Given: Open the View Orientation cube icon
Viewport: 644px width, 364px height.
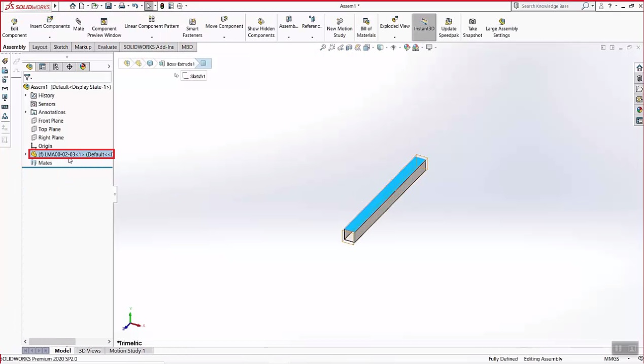Looking at the screenshot, I should pyautogui.click(x=380, y=47).
